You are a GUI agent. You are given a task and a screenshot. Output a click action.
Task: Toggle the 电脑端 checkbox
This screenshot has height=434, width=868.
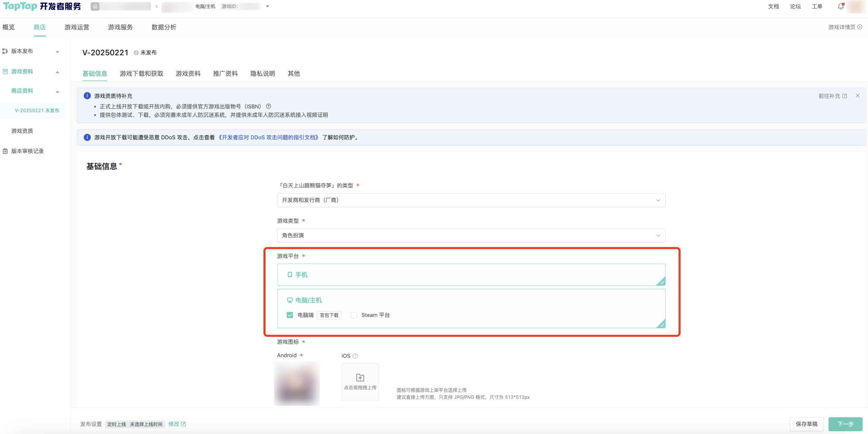(290, 315)
